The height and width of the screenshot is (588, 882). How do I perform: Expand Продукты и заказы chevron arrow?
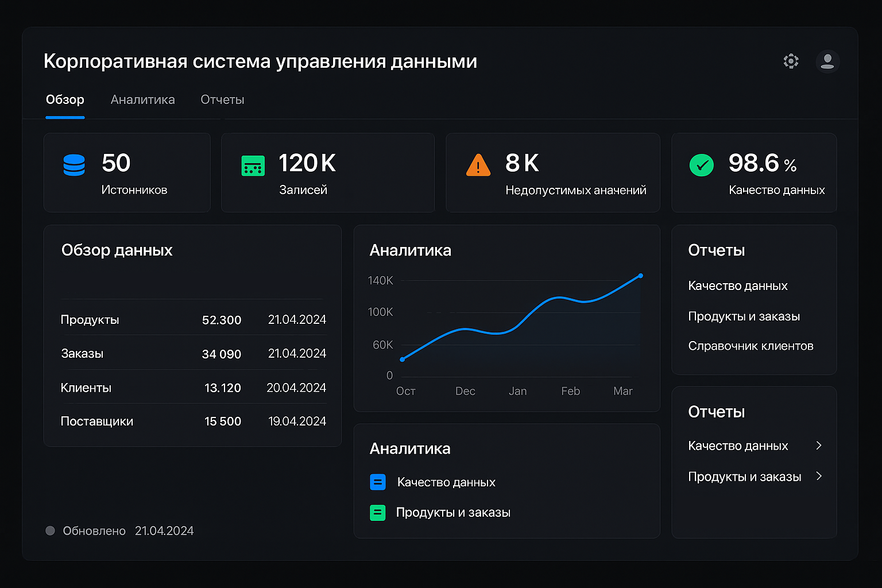coord(819,476)
